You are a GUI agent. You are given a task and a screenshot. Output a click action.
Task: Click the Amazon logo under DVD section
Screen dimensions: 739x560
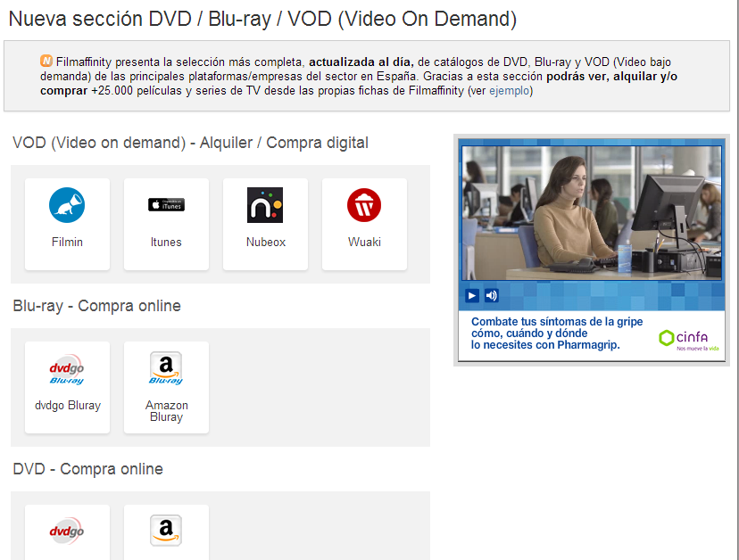pyautogui.click(x=166, y=531)
